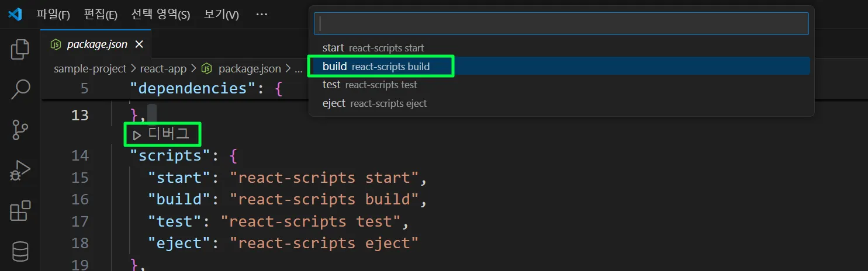Click the VS Code logo icon
Screen dimensions: 868x271
[15, 15]
